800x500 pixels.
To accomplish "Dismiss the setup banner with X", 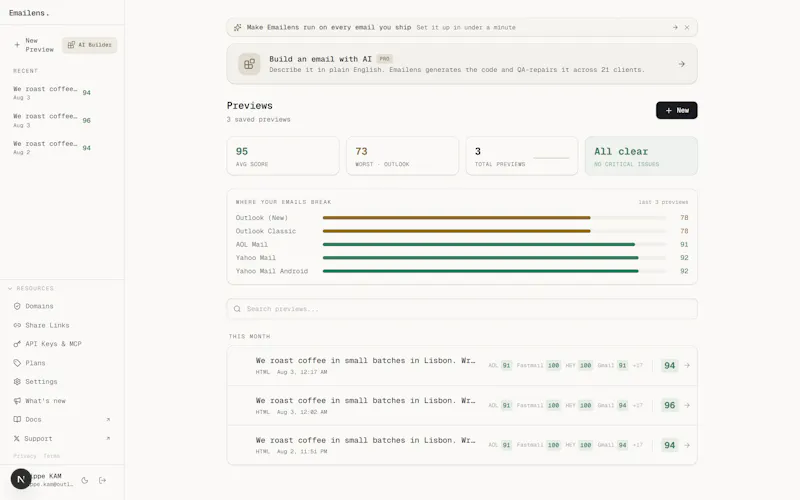I will 687,28.
